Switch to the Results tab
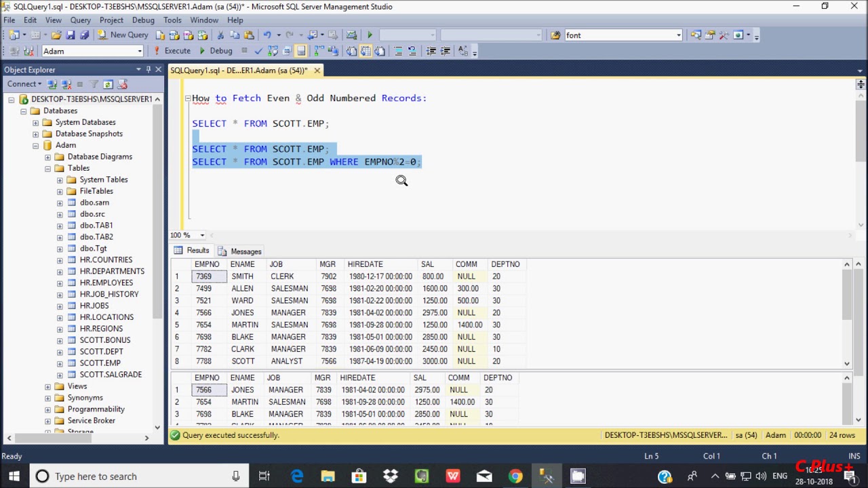 pyautogui.click(x=192, y=251)
